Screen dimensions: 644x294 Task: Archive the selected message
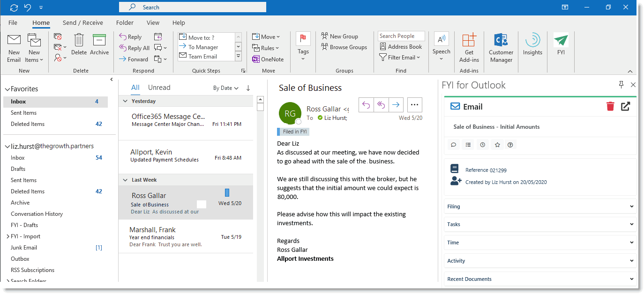99,44
